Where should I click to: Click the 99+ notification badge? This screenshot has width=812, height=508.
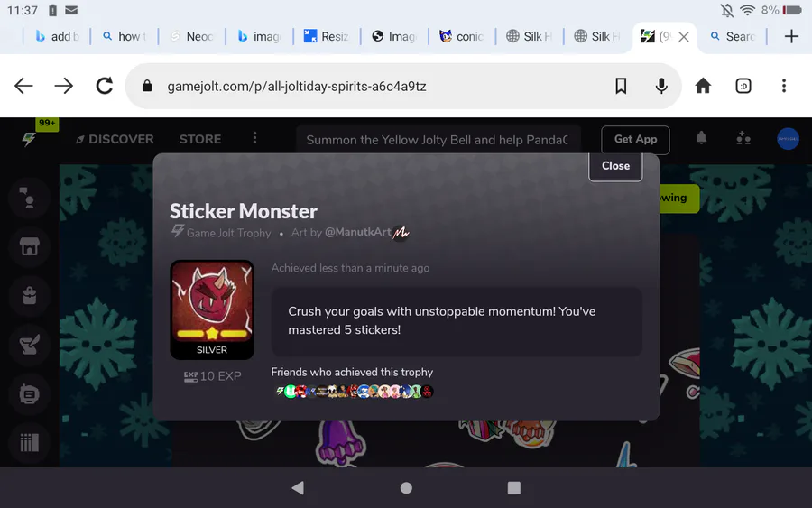47,124
